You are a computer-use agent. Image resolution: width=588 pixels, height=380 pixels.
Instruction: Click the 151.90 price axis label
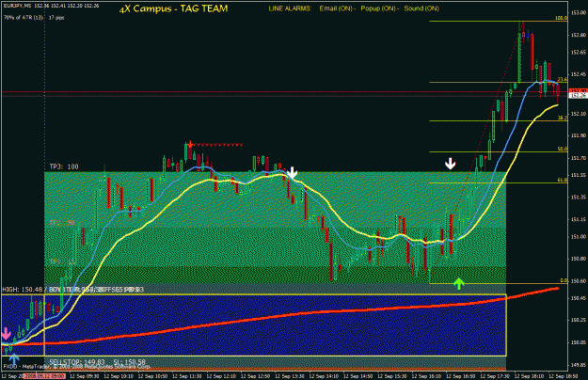(579, 136)
